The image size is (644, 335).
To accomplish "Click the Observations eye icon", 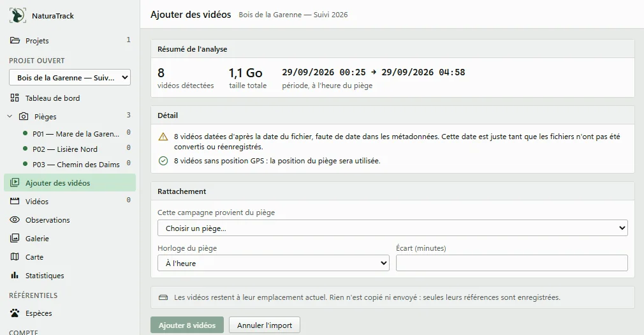I will coord(15,220).
